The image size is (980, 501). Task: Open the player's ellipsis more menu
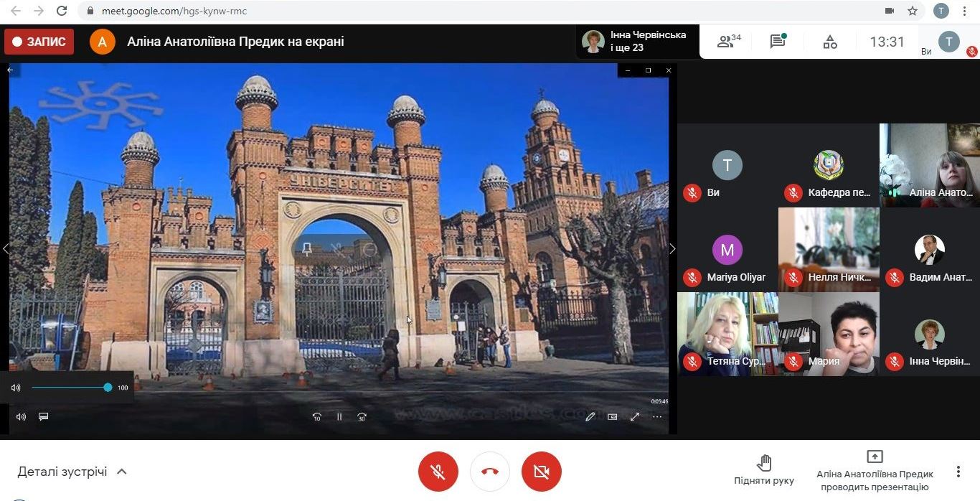coord(657,416)
